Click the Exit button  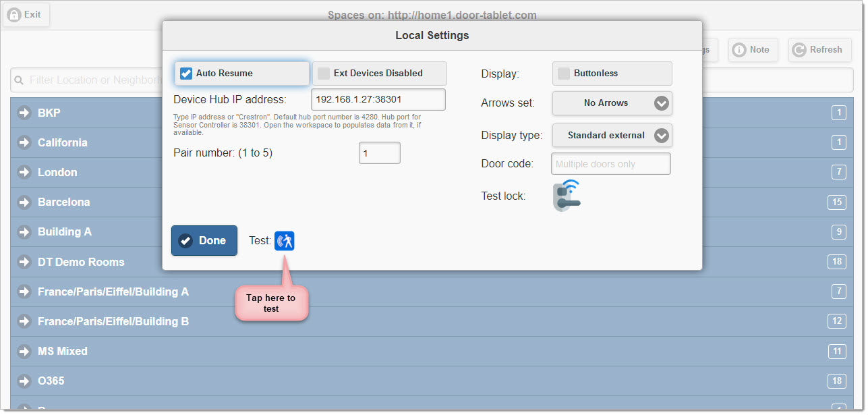click(x=26, y=14)
